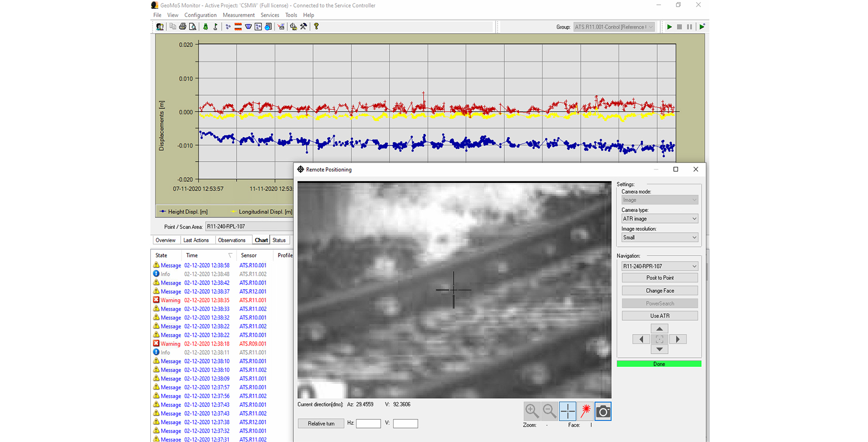The height and width of the screenshot is (442, 868).
Task: Open the Configuration menu
Action: coord(200,15)
